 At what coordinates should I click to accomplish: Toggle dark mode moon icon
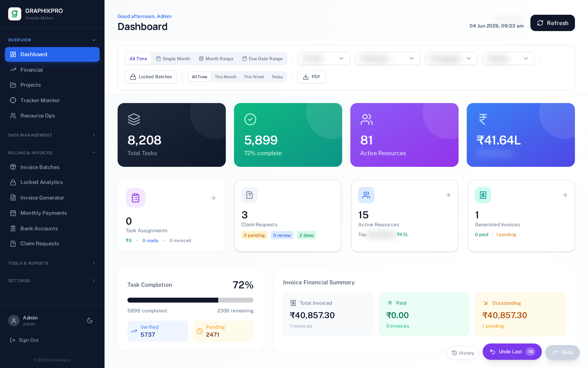tap(90, 321)
